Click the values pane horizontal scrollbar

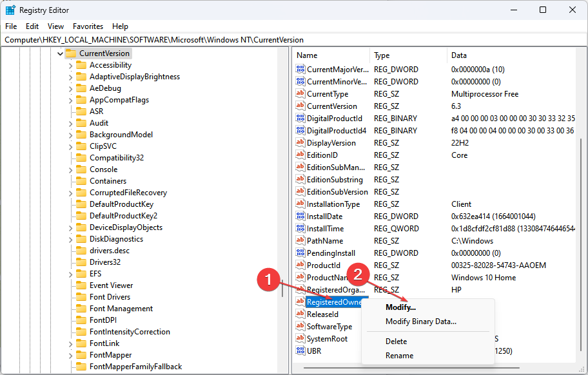(x=411, y=367)
